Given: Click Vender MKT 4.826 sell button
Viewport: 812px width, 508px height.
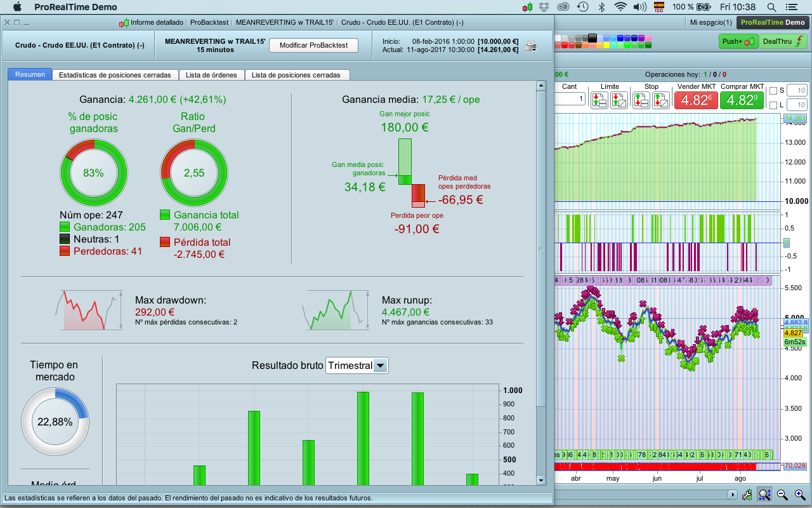Looking at the screenshot, I should (x=696, y=100).
